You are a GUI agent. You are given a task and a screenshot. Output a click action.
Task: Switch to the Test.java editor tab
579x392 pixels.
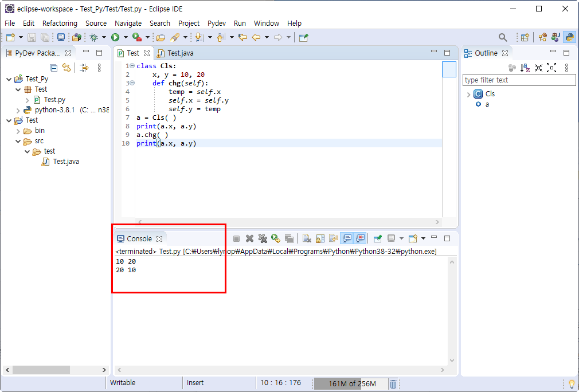[176, 53]
